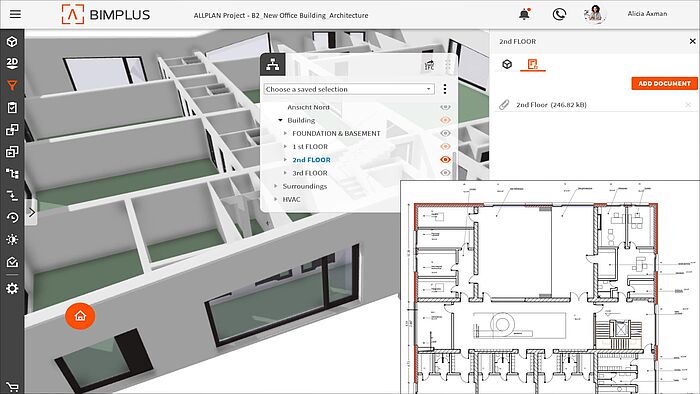Expand the HVAC tree node
700x394 pixels.
[275, 199]
